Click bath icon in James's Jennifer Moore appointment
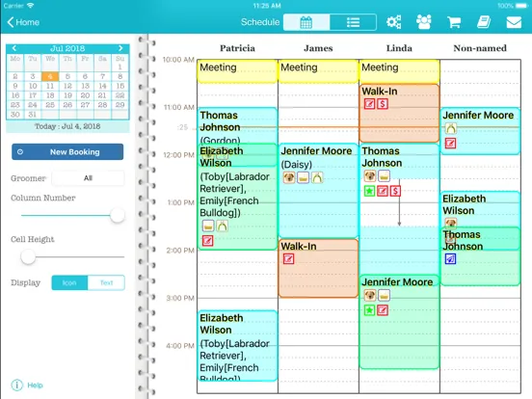 pyautogui.click(x=303, y=177)
